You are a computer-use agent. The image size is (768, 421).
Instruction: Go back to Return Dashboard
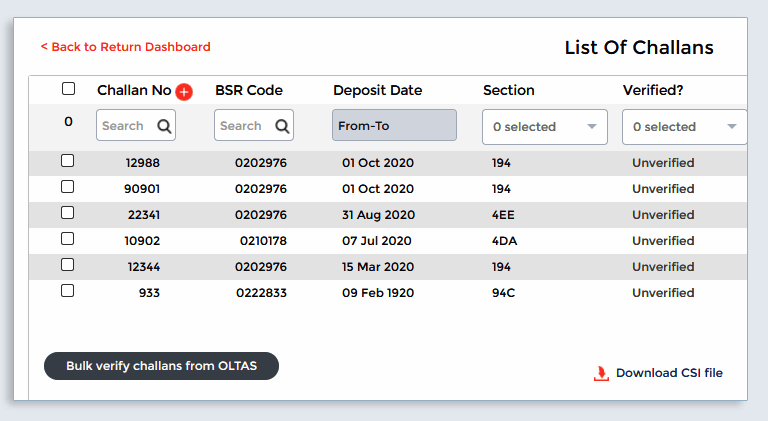point(126,47)
